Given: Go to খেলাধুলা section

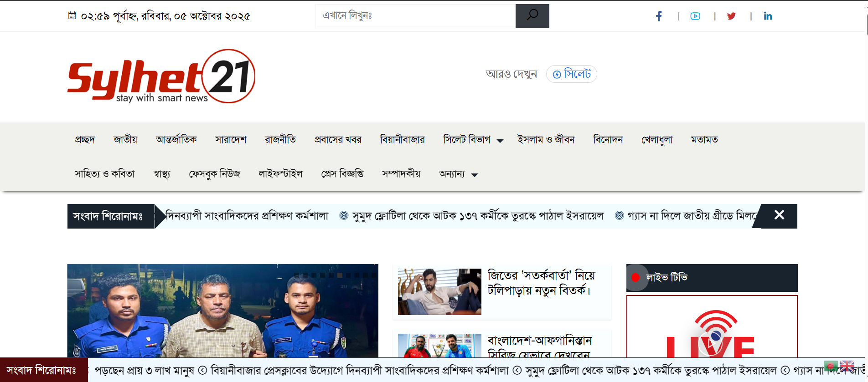Looking at the screenshot, I should pos(656,140).
